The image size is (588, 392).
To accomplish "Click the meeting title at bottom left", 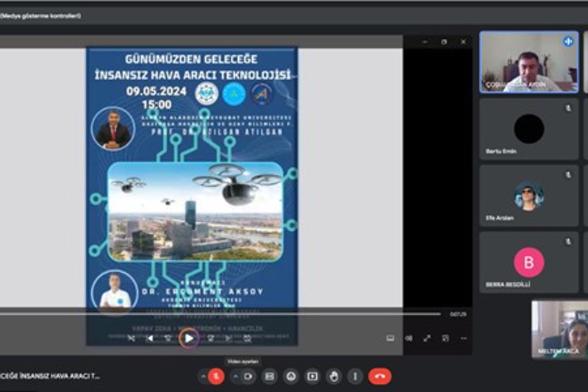I will (50, 377).
